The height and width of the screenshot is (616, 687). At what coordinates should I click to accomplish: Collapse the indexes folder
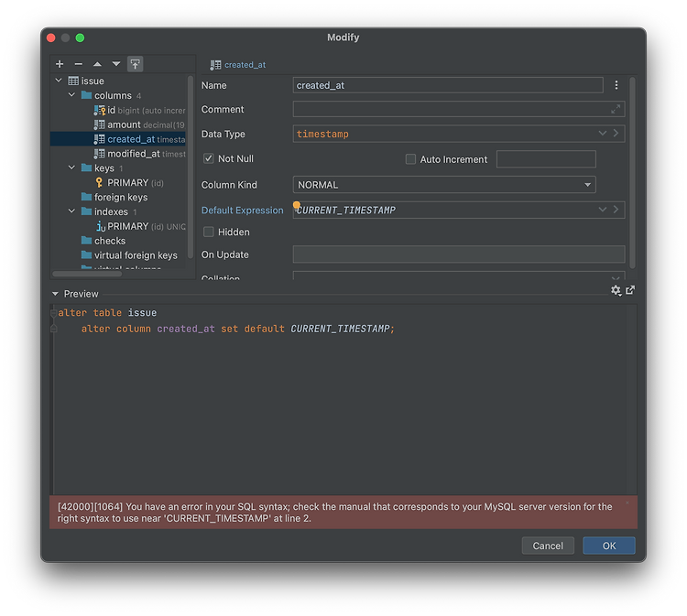coord(71,211)
